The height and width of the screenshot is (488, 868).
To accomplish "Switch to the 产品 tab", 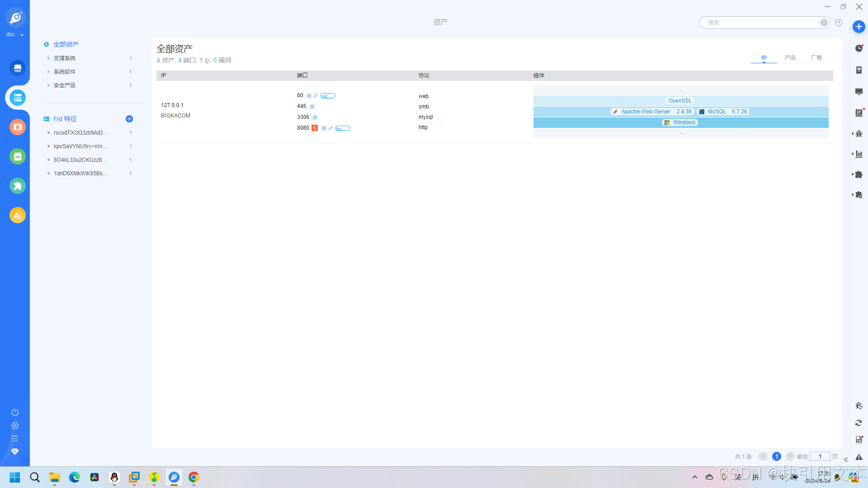I will (x=790, y=58).
